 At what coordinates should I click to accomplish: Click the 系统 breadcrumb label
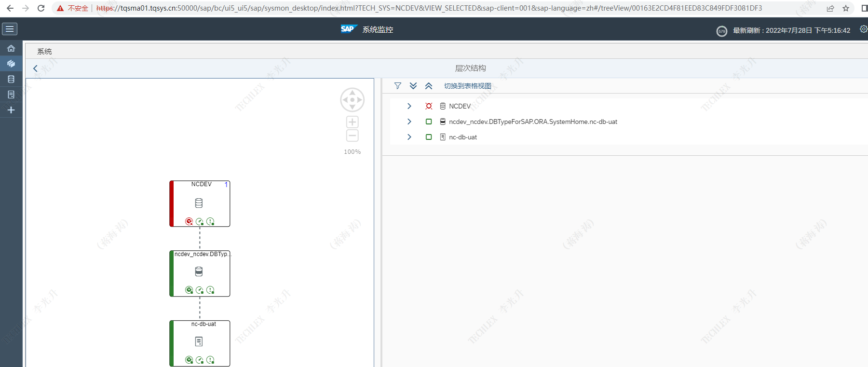(x=44, y=51)
